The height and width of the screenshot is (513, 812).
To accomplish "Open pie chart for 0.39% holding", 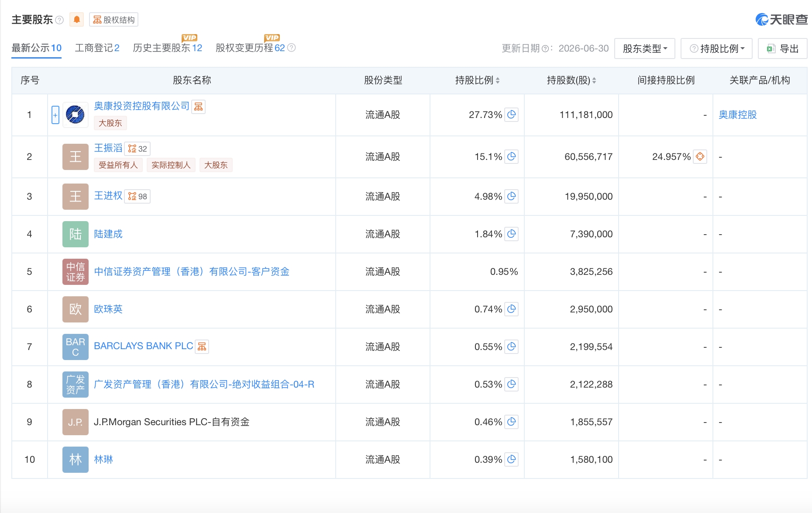I will coord(512,459).
